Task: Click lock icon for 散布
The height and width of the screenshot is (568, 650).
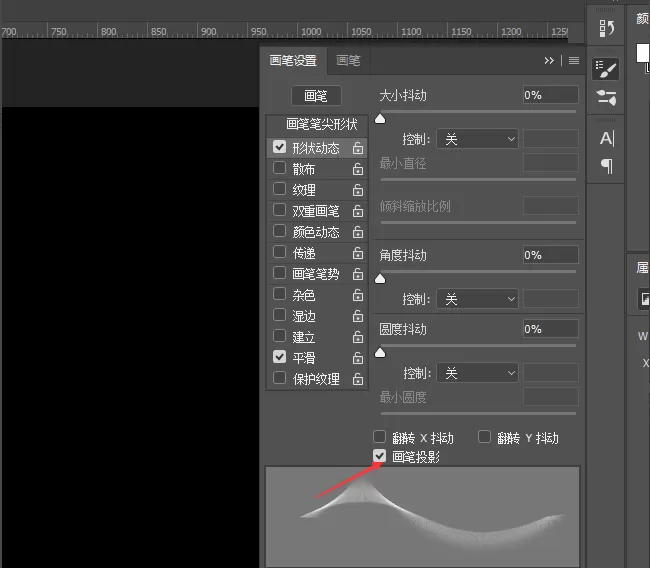Action: 358,169
